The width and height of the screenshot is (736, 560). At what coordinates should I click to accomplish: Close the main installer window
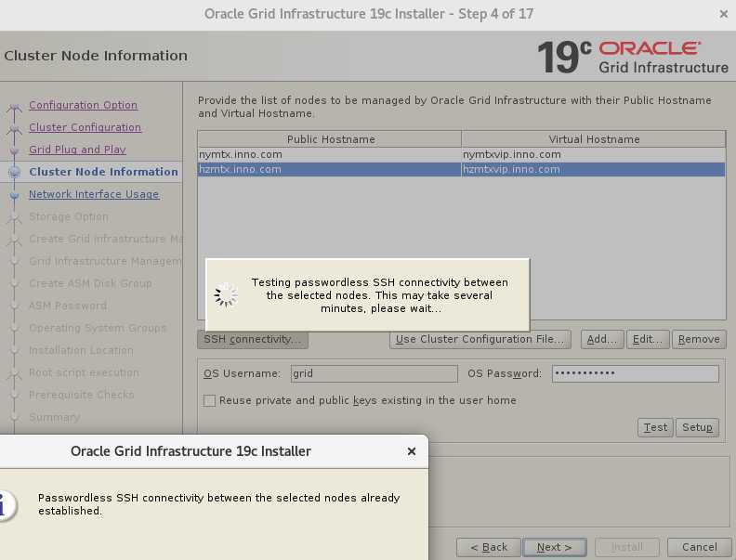pyautogui.click(x=723, y=14)
